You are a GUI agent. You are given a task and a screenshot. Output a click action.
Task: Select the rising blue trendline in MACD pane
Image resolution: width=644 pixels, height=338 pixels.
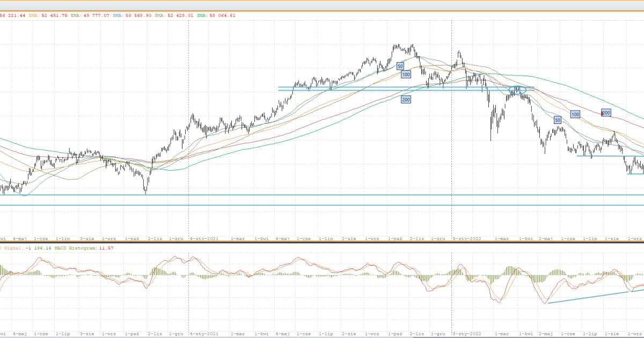588,297
